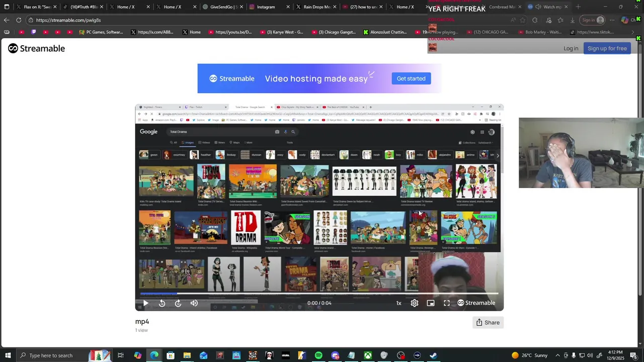This screenshot has width=644, height=362.
Task: Open the tab actions menu top left
Action: 7,7
